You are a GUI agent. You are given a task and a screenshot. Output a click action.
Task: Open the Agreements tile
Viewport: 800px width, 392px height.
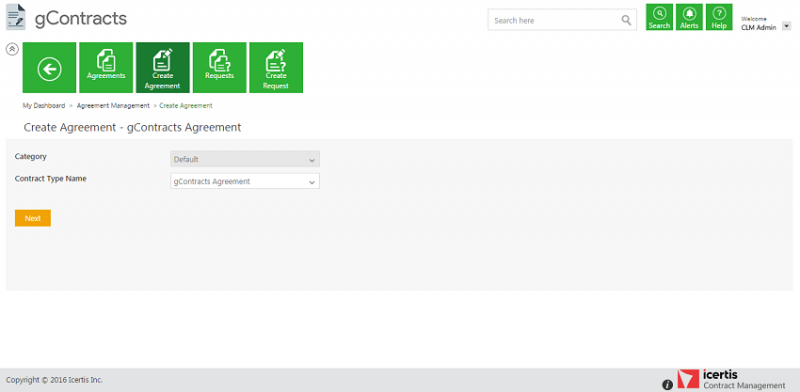coord(106,67)
